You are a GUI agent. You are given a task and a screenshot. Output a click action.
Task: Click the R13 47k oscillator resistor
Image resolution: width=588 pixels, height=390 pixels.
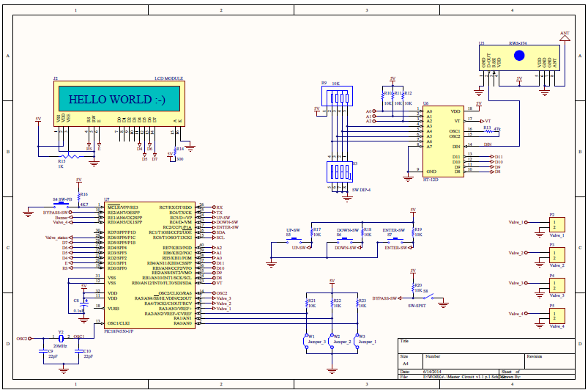488,131
